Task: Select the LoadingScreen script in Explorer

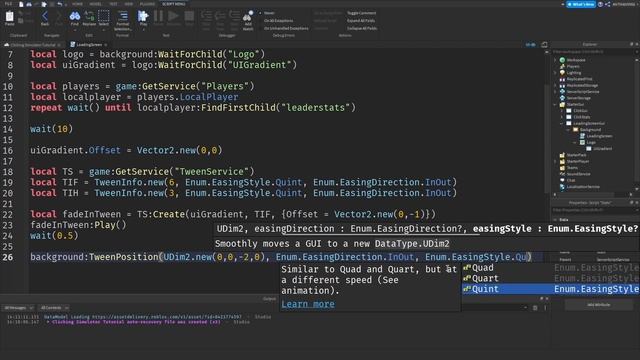Action: 599,136
